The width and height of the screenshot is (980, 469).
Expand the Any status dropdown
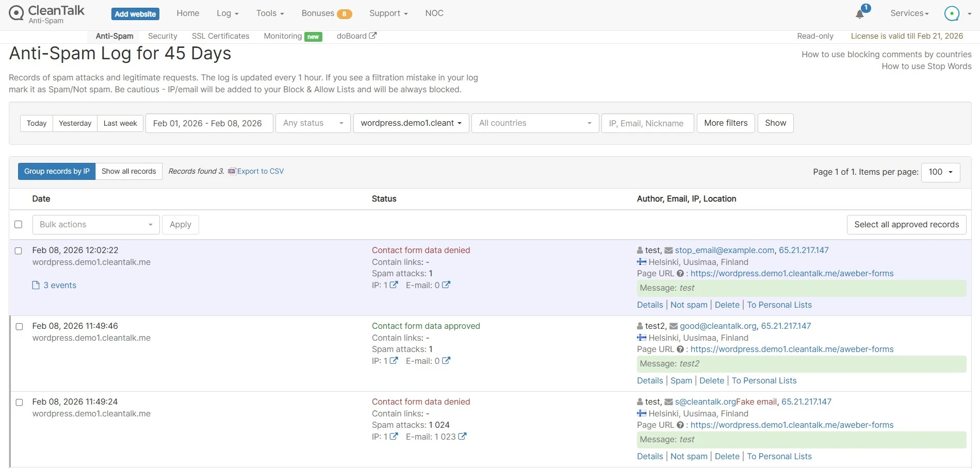point(313,123)
